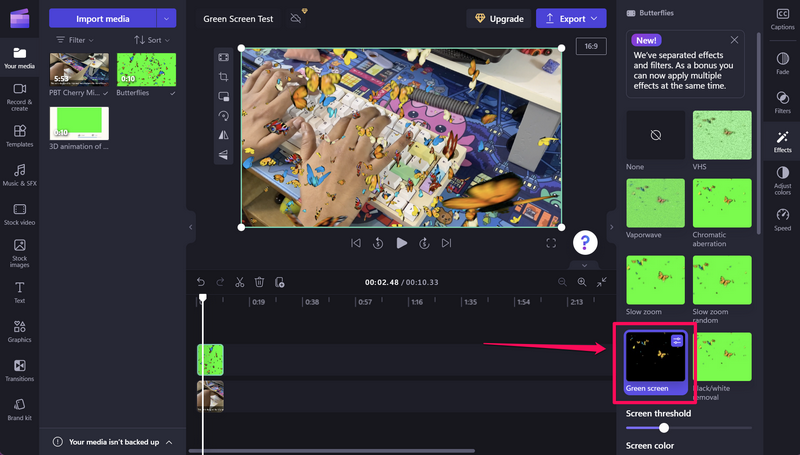Open the Transitions panel
Image resolution: width=800 pixels, height=455 pixels.
click(19, 370)
